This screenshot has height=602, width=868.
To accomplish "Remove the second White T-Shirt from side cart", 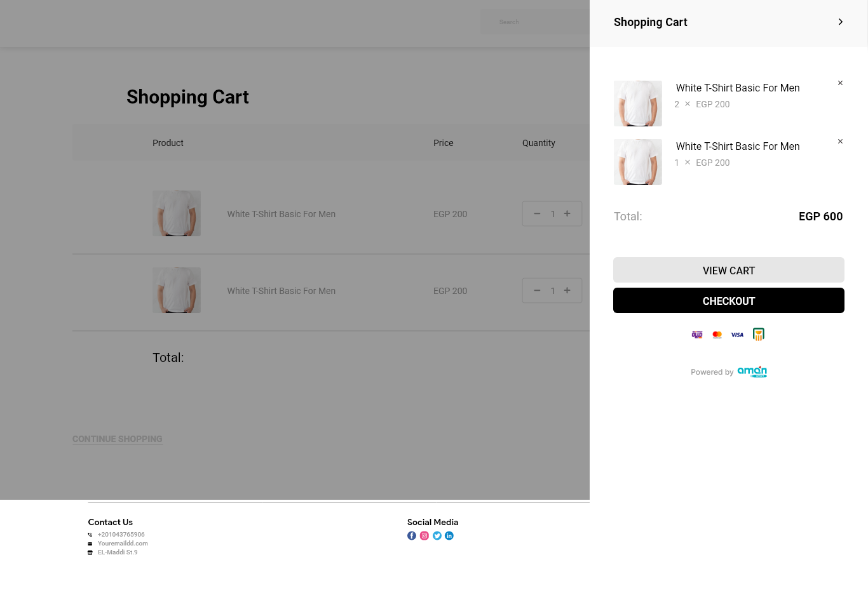I will tap(840, 142).
